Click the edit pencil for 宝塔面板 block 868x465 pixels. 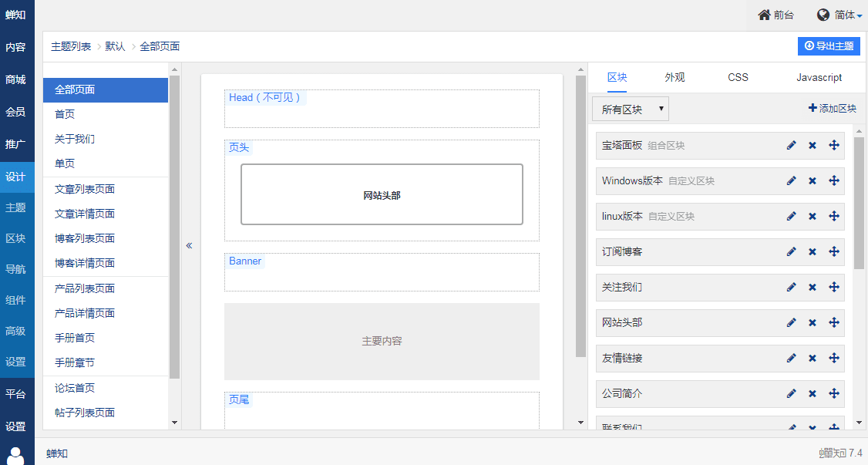[791, 146]
